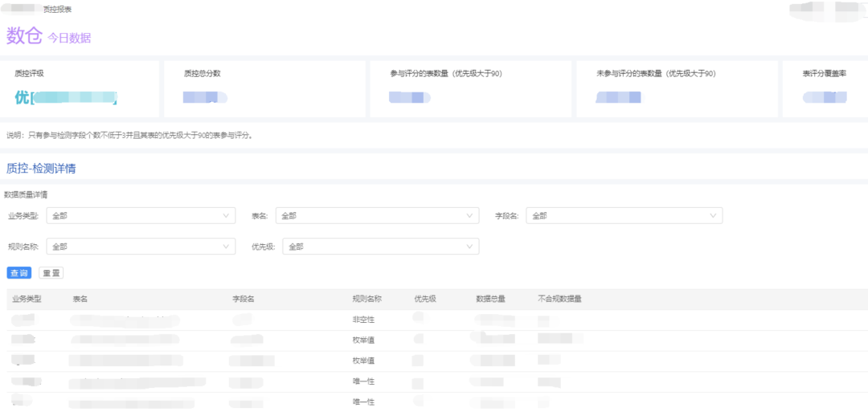The width and height of the screenshot is (868, 412).
Task: Click the 今日数据 subtitle
Action: pos(69,39)
